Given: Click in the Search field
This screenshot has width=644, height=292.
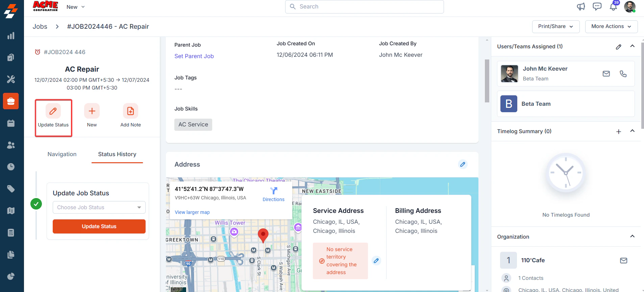Looking at the screenshot, I should point(364,7).
